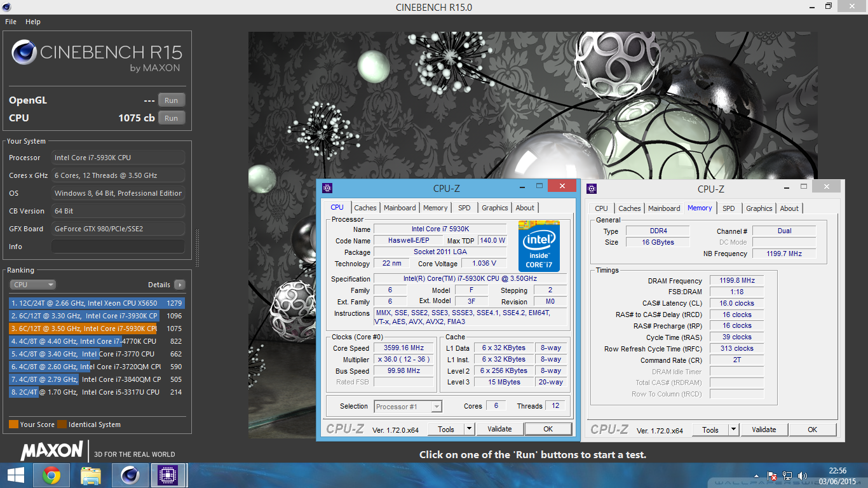Click the CAS# Latency value 16.0 clocks
The height and width of the screenshot is (488, 868).
click(736, 304)
